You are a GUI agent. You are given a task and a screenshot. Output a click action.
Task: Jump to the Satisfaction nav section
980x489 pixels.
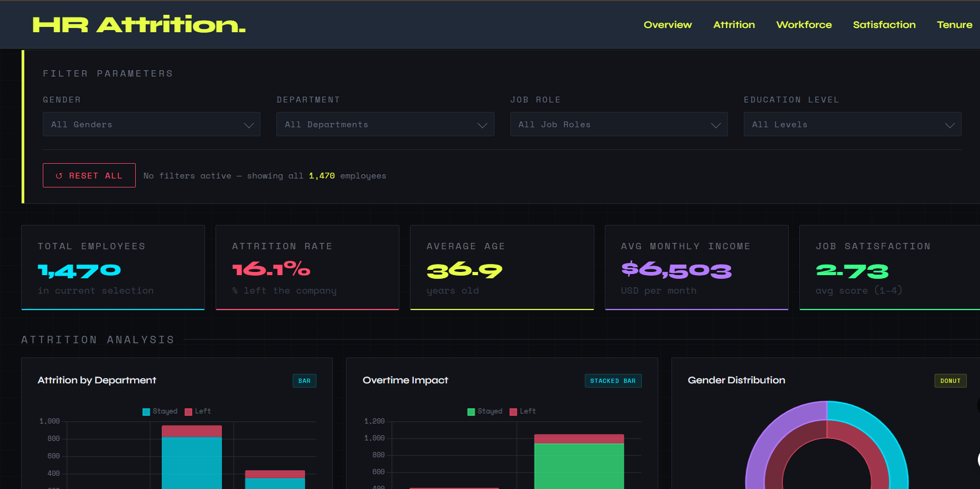(x=884, y=25)
